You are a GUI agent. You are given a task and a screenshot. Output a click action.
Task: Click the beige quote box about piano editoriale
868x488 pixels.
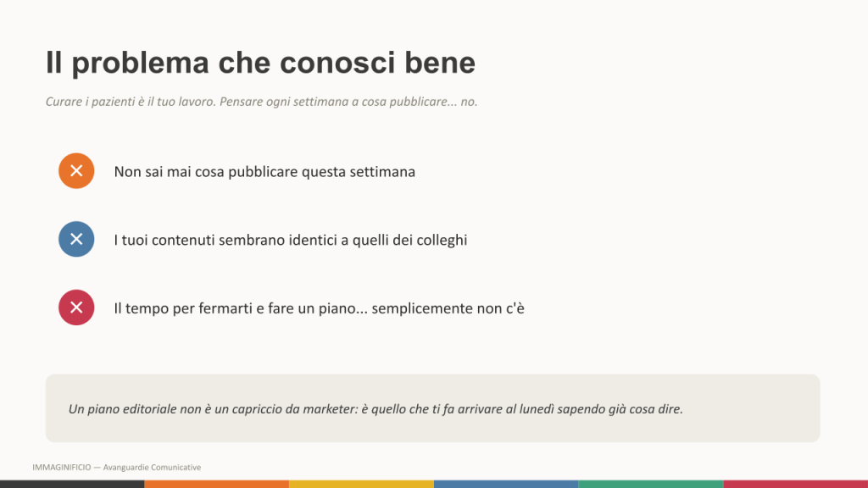tap(432, 408)
